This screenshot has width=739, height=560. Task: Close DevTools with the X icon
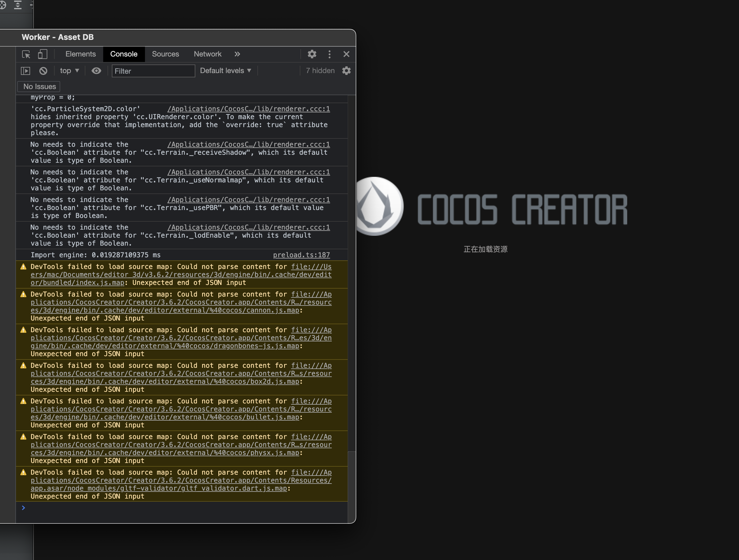pyautogui.click(x=346, y=54)
